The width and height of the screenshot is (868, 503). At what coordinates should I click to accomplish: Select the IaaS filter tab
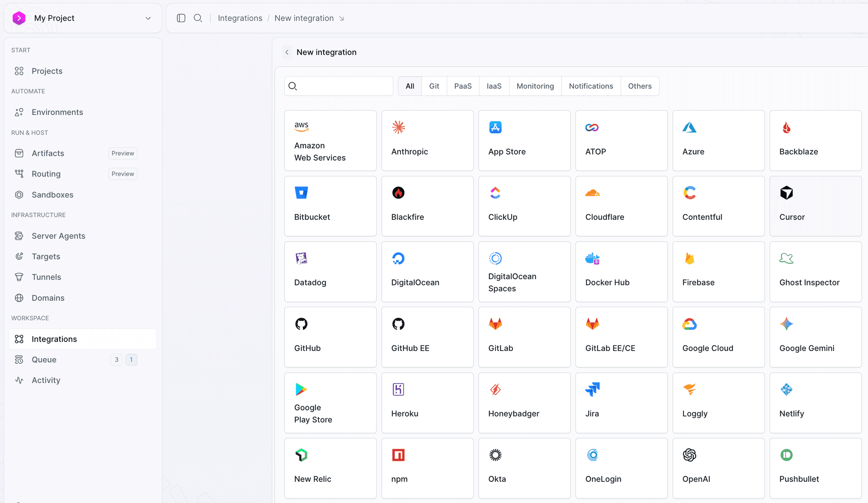[x=494, y=86]
